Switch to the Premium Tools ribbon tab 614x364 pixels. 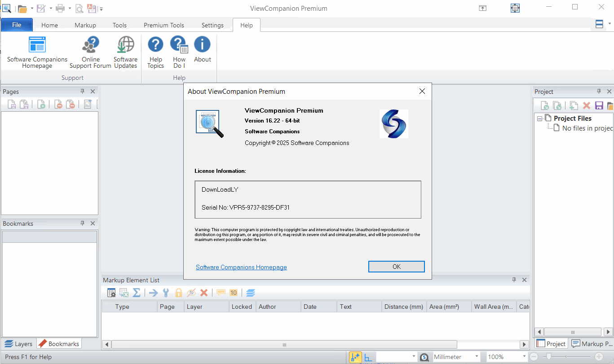coord(163,25)
